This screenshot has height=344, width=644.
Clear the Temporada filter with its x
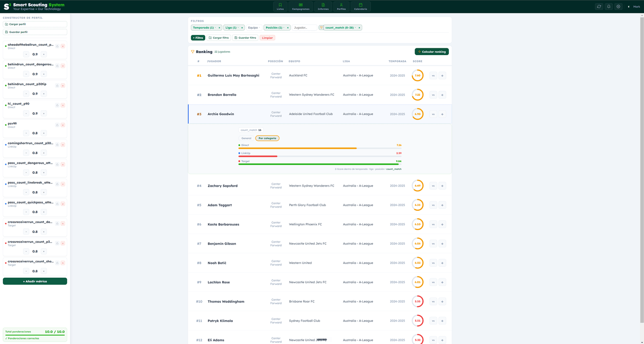(219, 28)
